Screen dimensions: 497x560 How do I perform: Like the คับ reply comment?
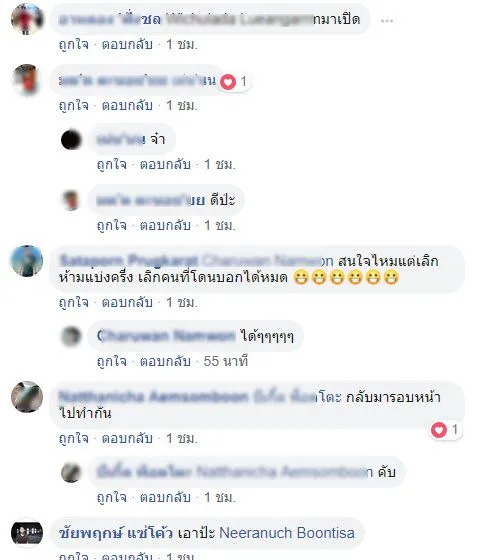pyautogui.click(x=112, y=497)
